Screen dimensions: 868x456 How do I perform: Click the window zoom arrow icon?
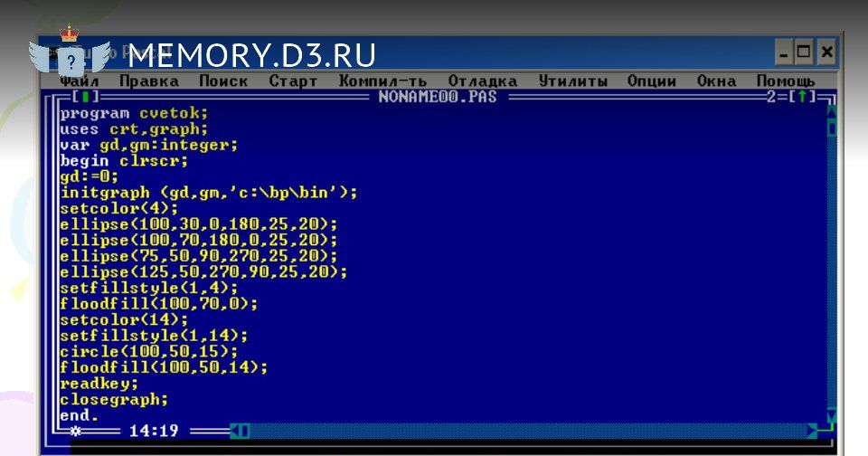coord(802,97)
